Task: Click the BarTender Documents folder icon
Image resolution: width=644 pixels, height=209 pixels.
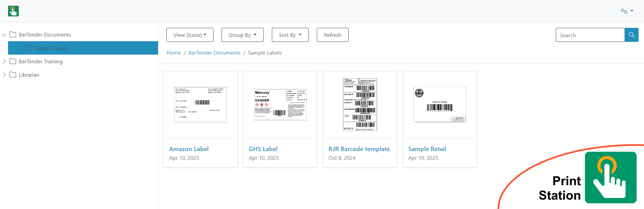Action: pyautogui.click(x=13, y=34)
